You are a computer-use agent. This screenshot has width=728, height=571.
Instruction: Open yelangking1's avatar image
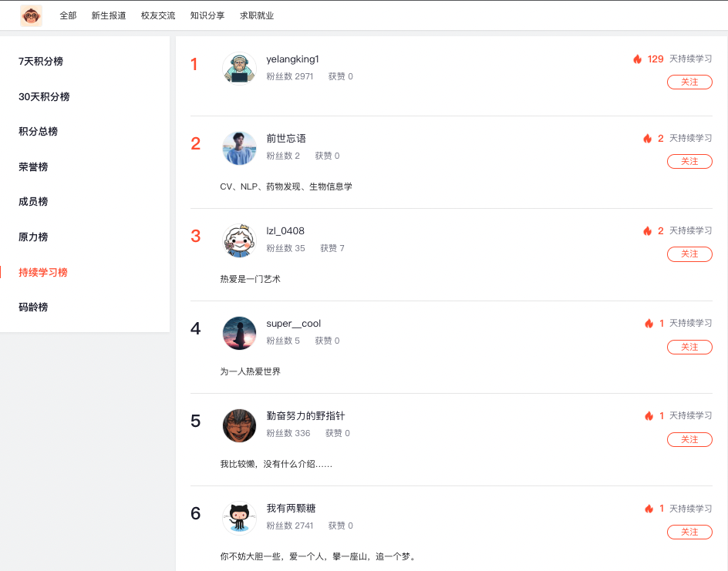point(239,69)
